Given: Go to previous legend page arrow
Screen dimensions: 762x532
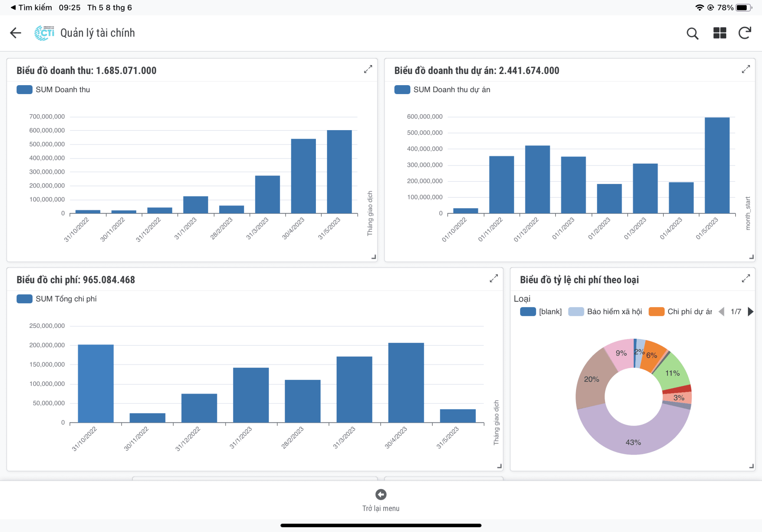Looking at the screenshot, I should pos(721,312).
